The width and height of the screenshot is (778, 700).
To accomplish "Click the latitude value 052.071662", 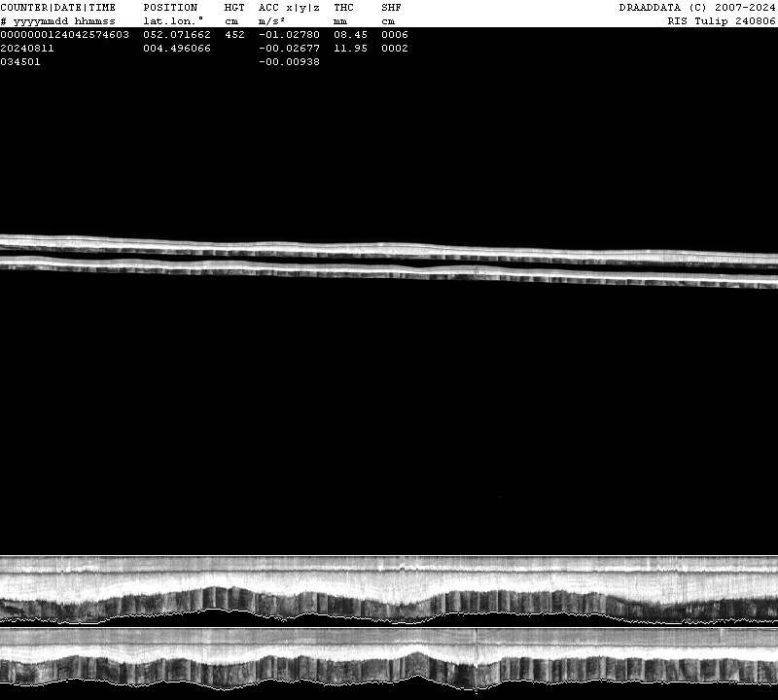I will point(177,34).
